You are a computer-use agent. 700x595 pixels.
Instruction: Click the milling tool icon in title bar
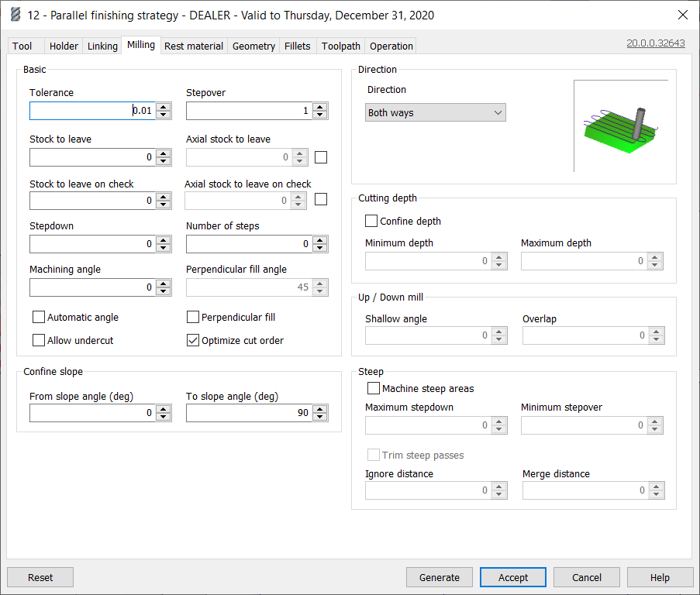(15, 15)
